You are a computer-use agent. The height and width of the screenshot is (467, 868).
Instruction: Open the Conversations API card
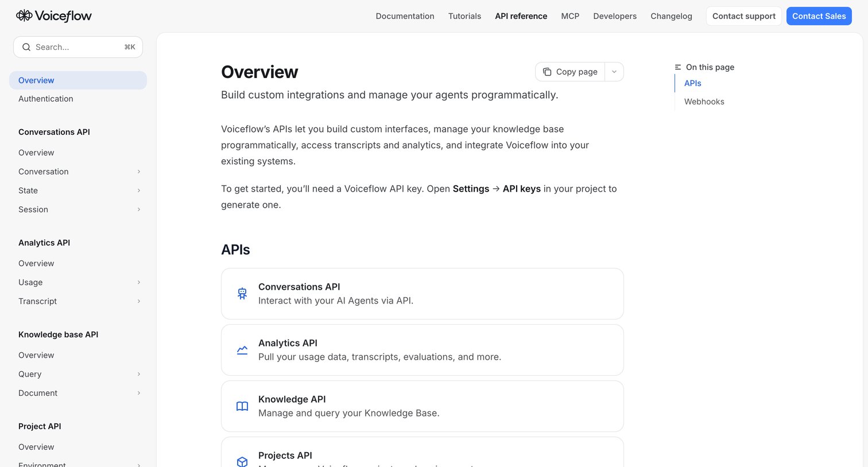point(423,294)
